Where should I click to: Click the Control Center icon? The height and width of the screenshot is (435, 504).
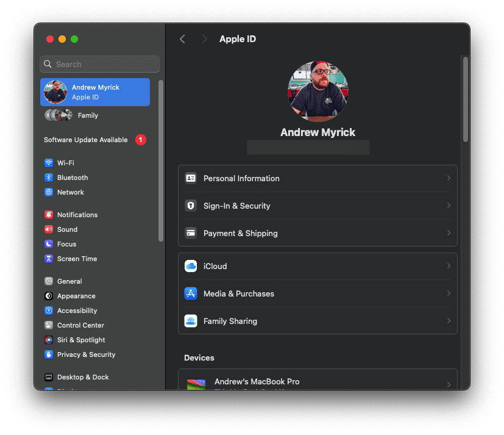(x=49, y=325)
